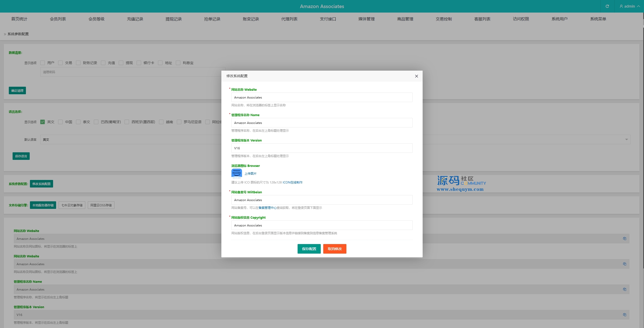
Task: Open 抢单记录 menu
Action: click(x=212, y=19)
